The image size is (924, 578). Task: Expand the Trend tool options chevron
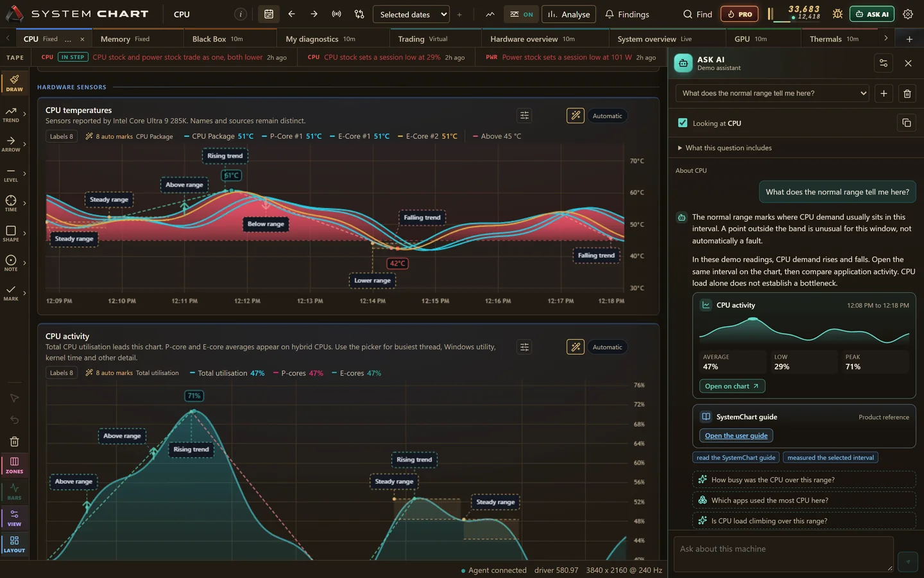click(24, 114)
